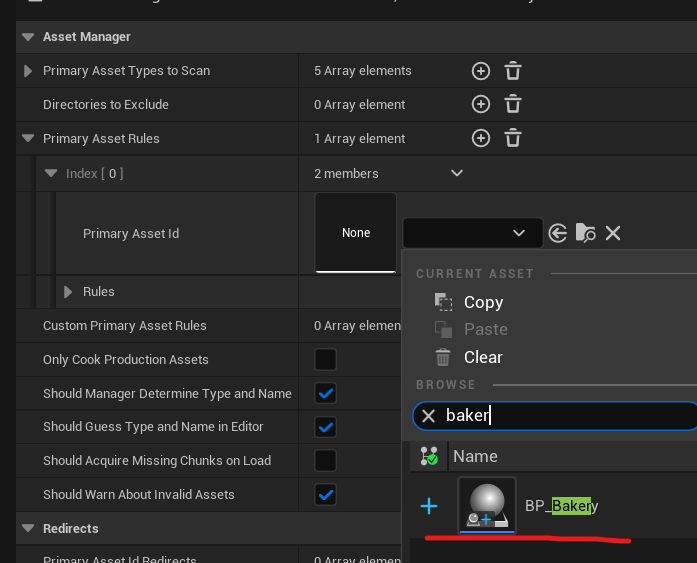The image size is (697, 563).
Task: Delete all Directories to Exclude elements
Action: click(512, 105)
